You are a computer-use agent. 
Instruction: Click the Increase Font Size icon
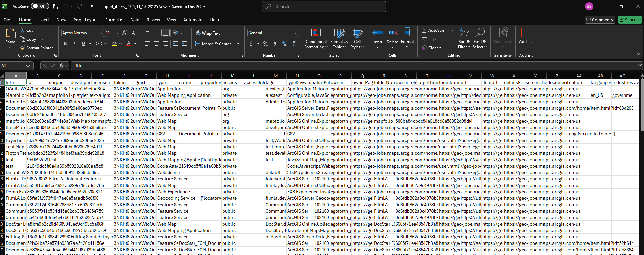point(125,33)
